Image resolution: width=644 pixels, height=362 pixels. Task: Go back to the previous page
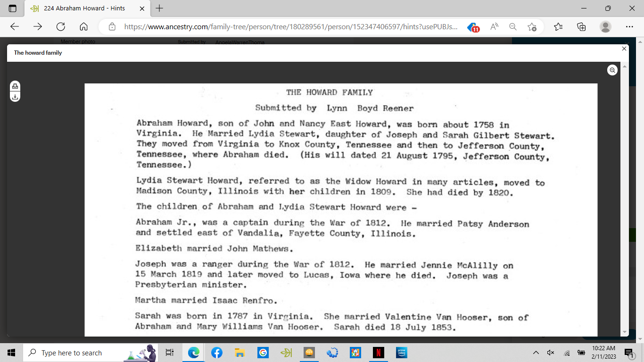(x=15, y=26)
